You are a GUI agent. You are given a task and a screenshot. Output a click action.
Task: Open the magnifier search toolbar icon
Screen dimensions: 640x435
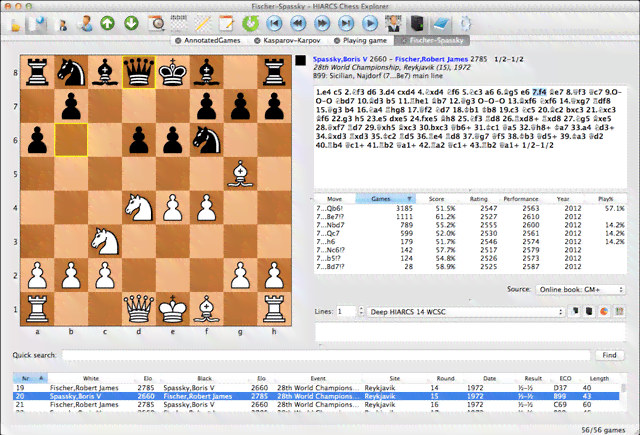[x=156, y=24]
